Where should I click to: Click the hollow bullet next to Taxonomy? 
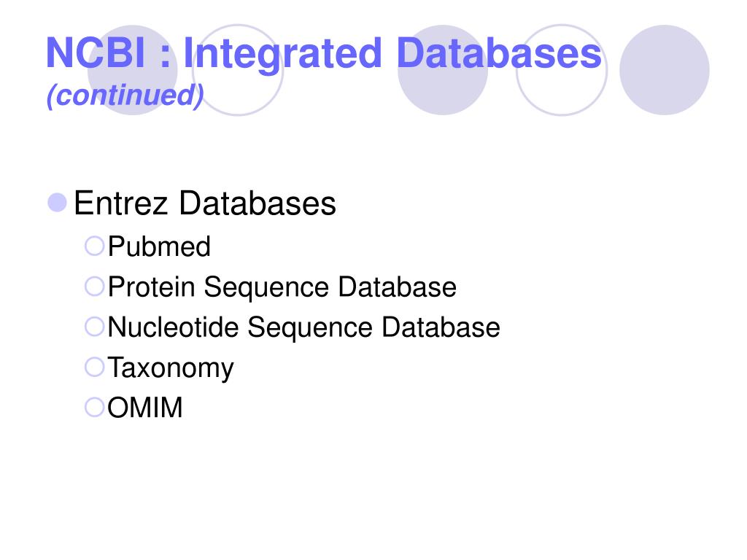tap(94, 367)
